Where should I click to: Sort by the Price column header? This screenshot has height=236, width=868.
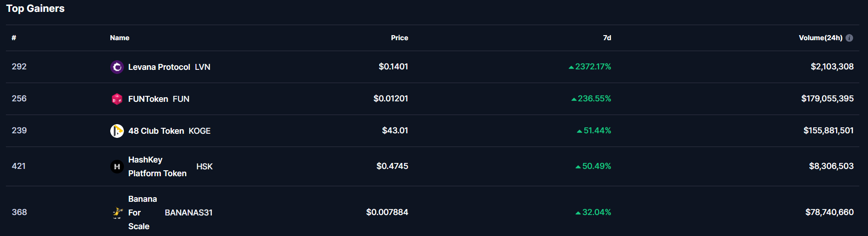point(400,38)
